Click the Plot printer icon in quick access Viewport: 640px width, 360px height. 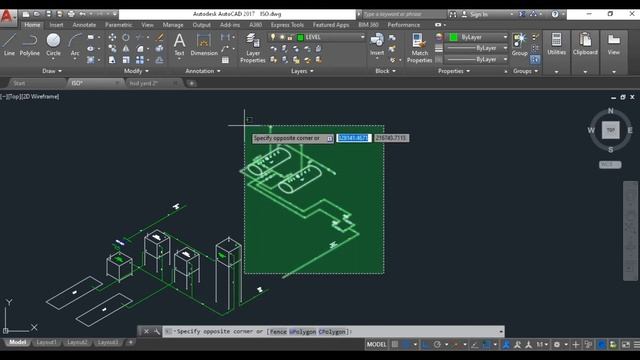click(x=71, y=14)
